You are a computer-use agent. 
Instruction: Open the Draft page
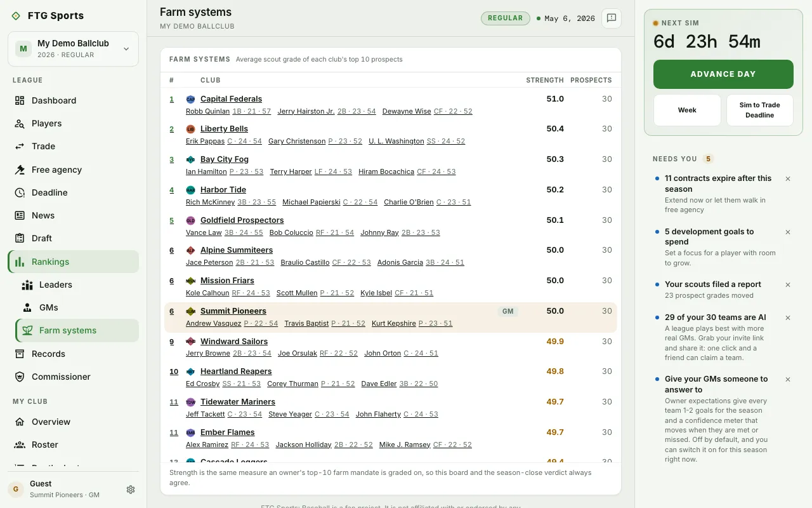pyautogui.click(x=73, y=238)
